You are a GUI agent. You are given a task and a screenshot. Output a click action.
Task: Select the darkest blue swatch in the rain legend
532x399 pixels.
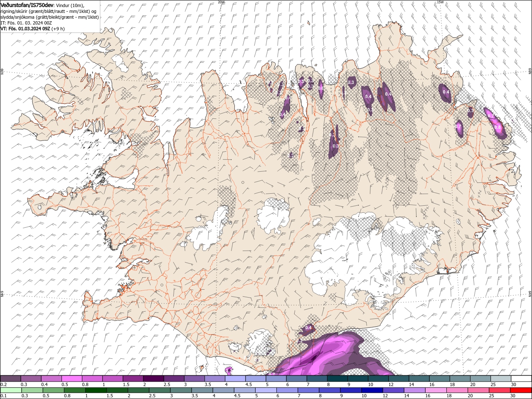[372, 390]
